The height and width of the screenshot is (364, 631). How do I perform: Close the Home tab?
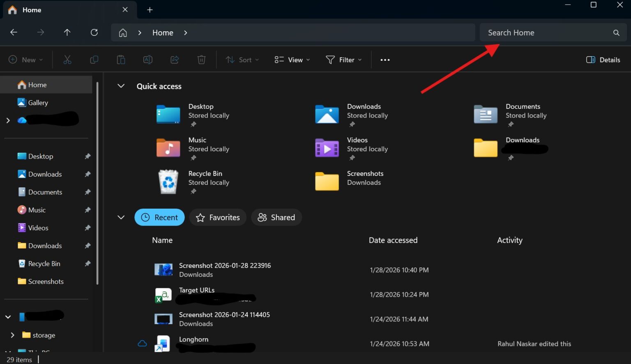point(125,9)
